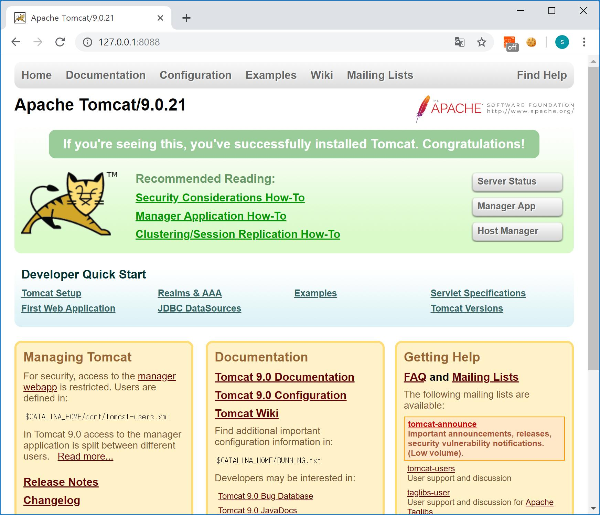This screenshot has height=515, width=600.
Task: Bookmark this page with the star icon
Action: point(481,42)
